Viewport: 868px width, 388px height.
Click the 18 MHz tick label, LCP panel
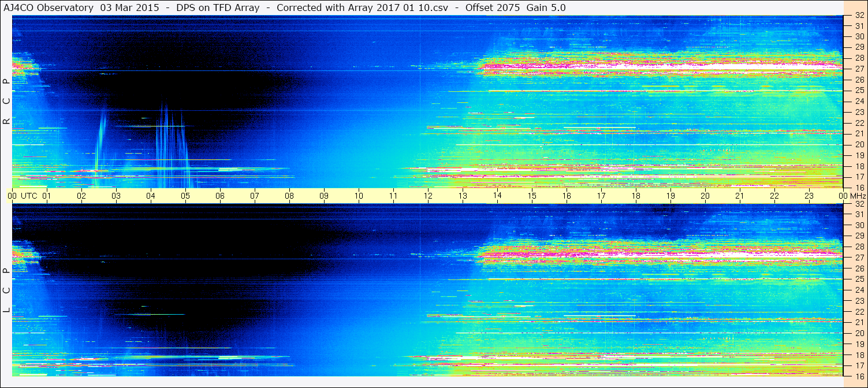click(859, 355)
